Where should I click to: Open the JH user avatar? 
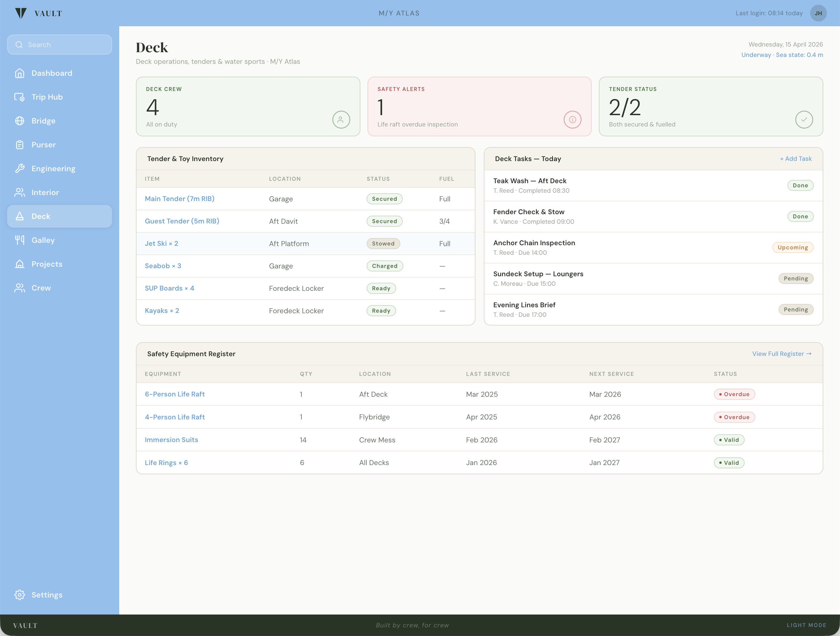pyautogui.click(x=818, y=13)
